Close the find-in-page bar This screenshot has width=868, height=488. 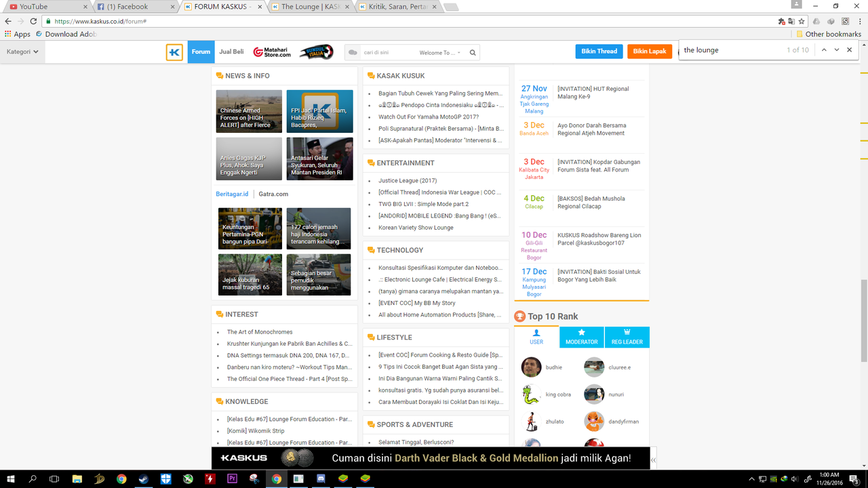[x=849, y=49]
